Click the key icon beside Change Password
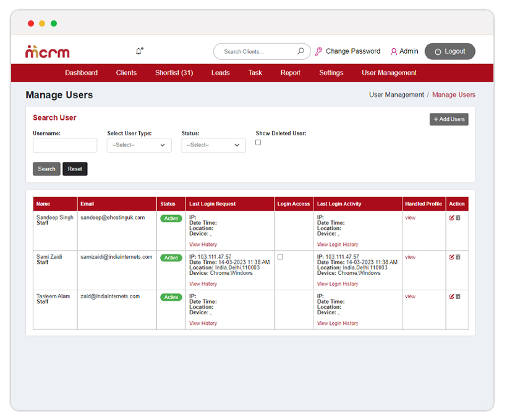This screenshot has height=420, width=507. coord(318,51)
